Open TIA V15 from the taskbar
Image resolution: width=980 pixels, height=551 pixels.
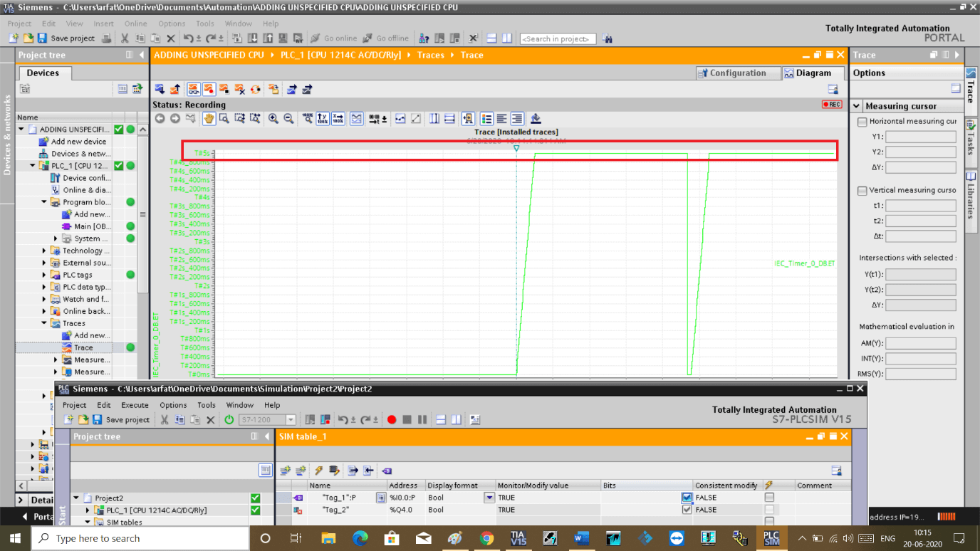click(x=518, y=538)
